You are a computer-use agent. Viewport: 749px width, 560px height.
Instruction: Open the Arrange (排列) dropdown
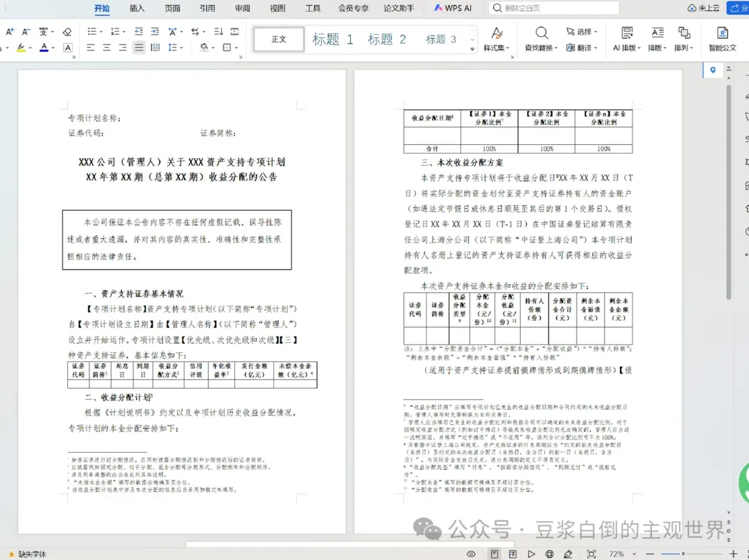coord(684,39)
